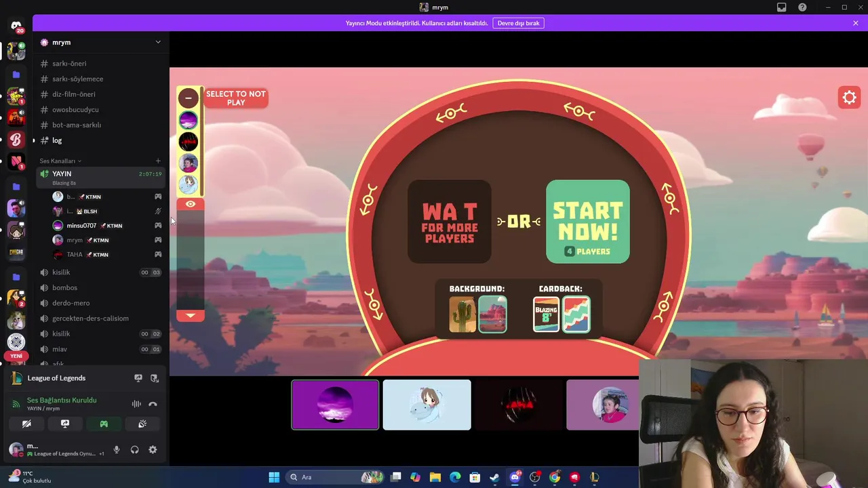Click Discord home icon in server bar
This screenshot has height=488, width=868.
[16, 26]
